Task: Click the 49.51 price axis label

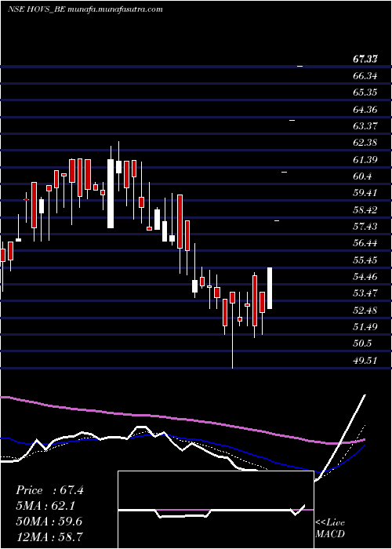Action: pos(365,360)
